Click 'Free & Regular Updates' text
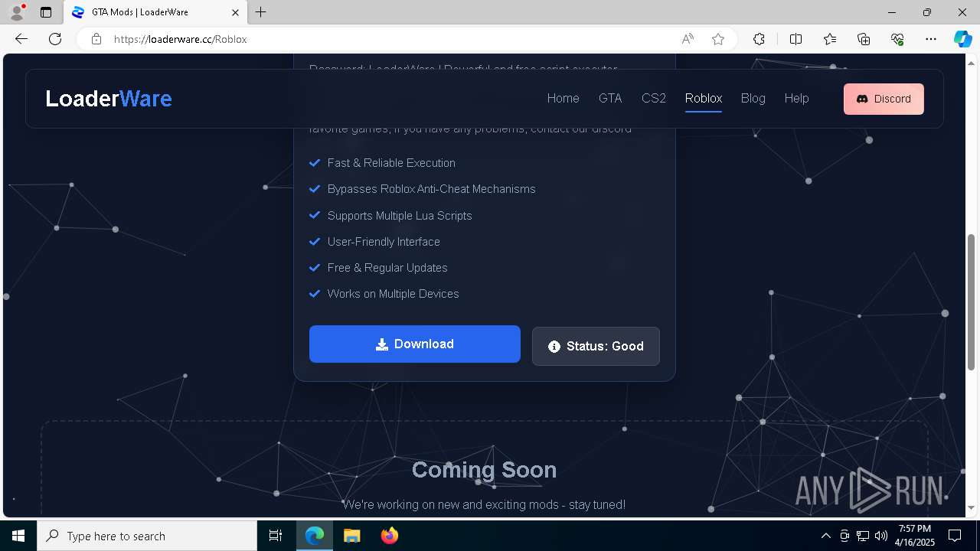 387,268
